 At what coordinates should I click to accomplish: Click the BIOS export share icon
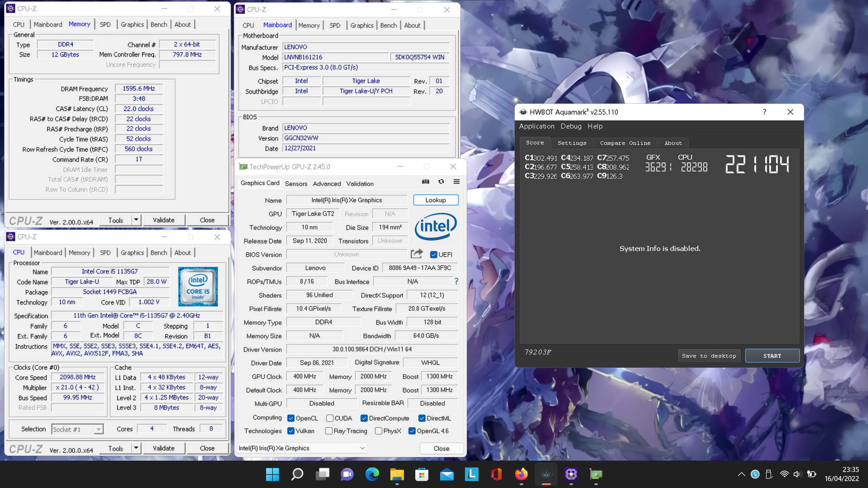tap(417, 254)
